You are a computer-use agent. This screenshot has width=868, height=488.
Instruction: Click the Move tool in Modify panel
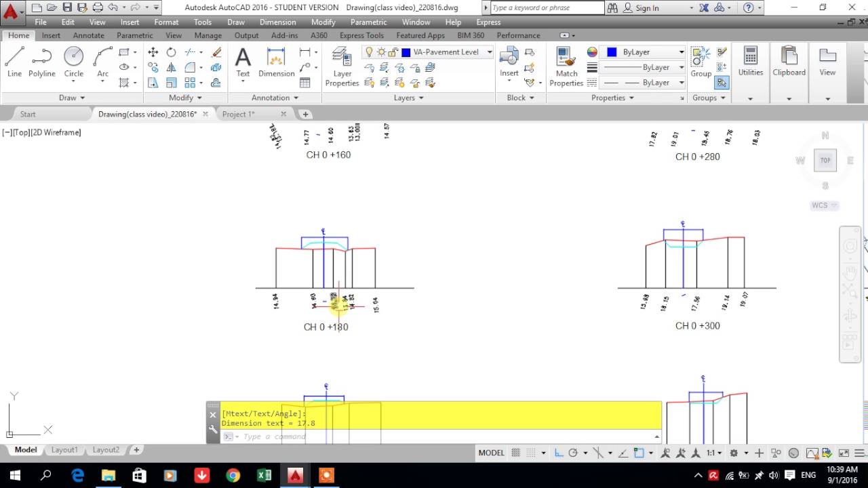[x=153, y=52]
